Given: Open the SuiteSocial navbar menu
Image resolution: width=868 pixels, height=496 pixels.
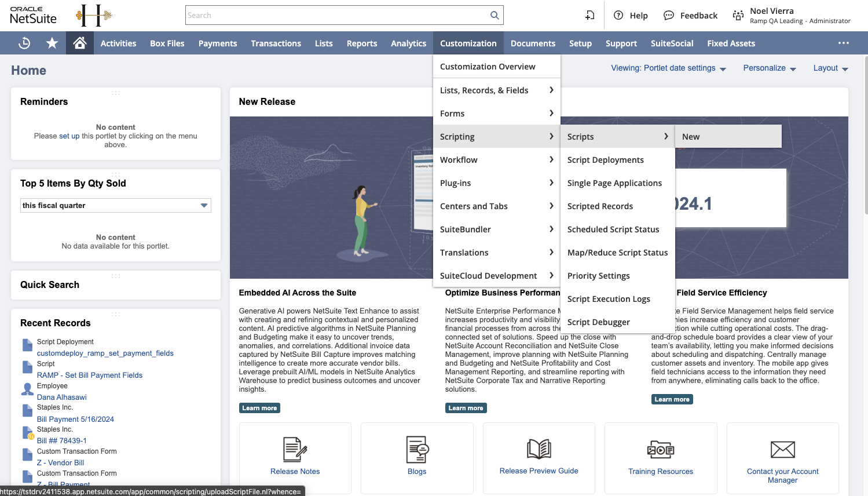Looking at the screenshot, I should (672, 43).
